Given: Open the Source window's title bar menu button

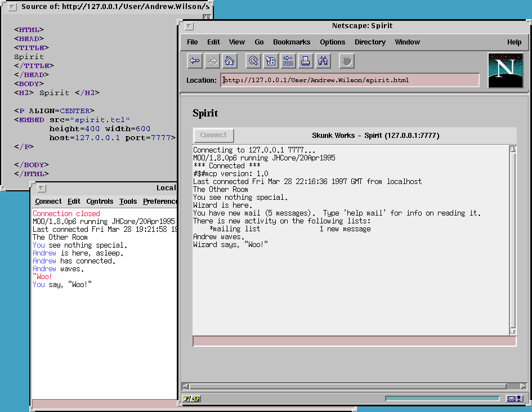Looking at the screenshot, I should [x=12, y=7].
